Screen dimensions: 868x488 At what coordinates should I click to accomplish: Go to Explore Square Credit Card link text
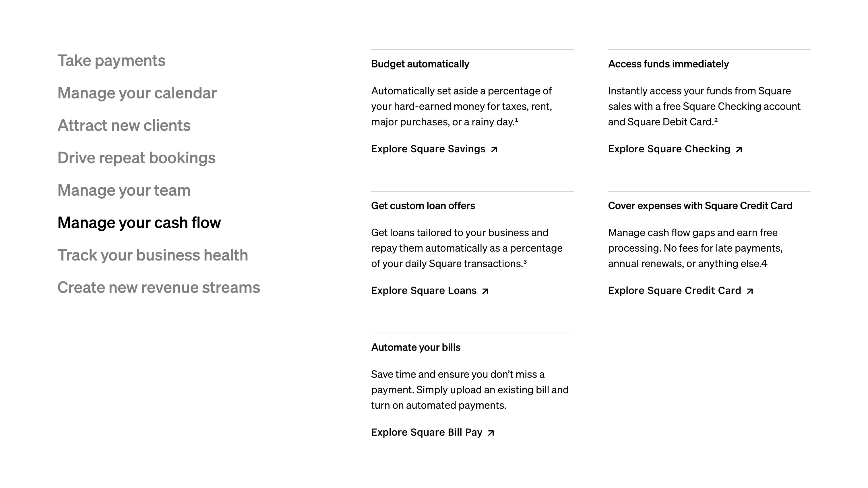[674, 291]
